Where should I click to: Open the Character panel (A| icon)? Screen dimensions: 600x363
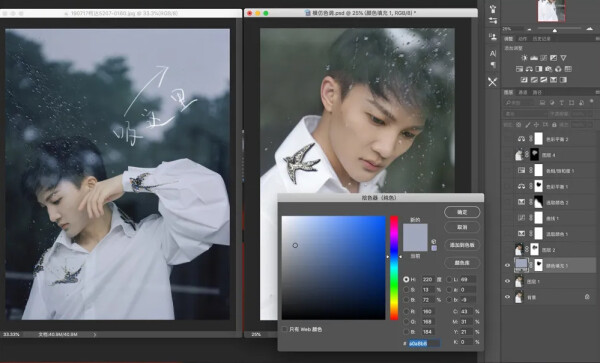[493, 54]
